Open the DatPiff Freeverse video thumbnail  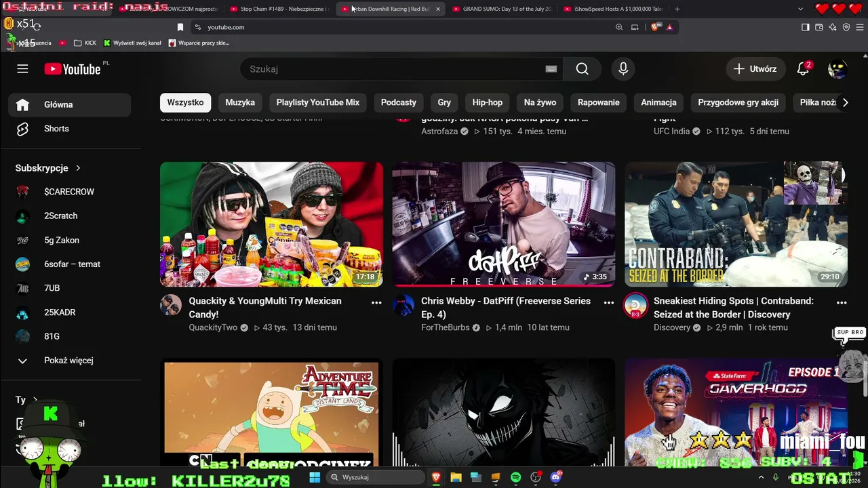coord(504,224)
